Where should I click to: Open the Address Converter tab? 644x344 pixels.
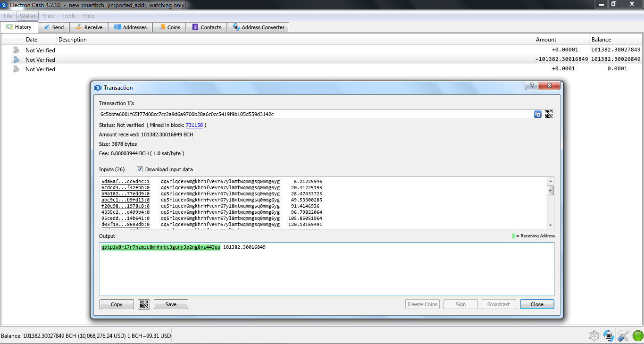coord(258,27)
